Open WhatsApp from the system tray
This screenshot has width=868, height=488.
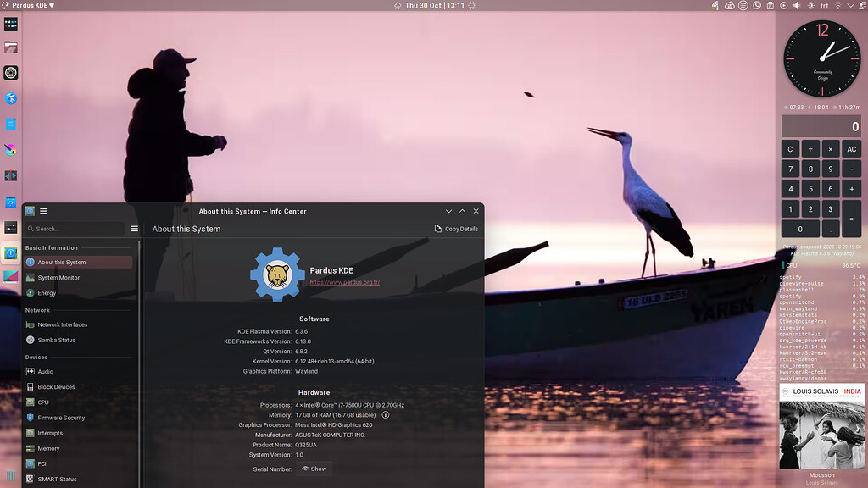(757, 5)
